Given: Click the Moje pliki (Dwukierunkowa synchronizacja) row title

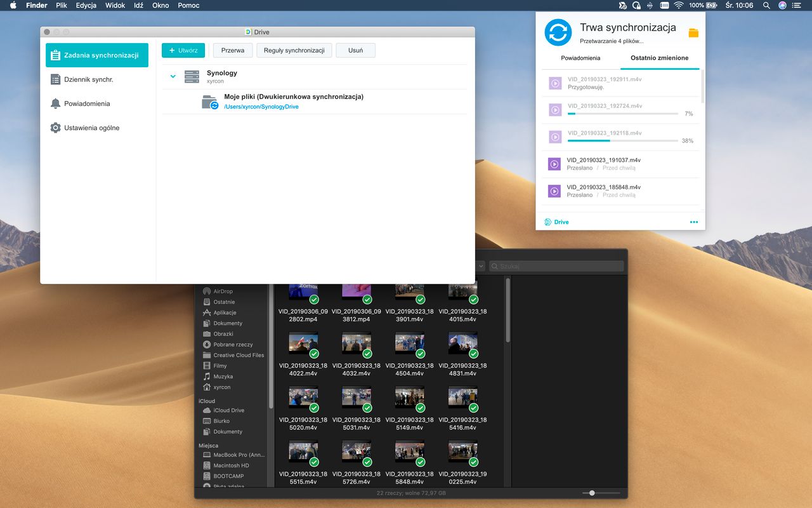Looking at the screenshot, I should (294, 97).
